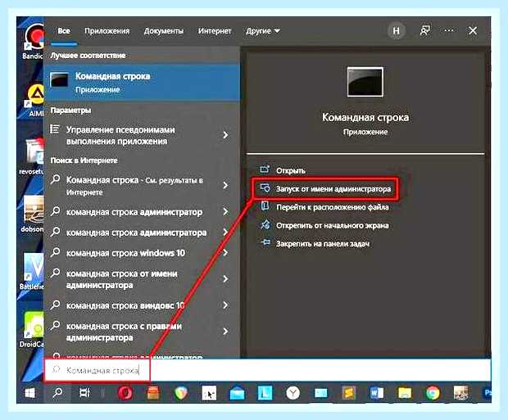
Task: Open the dobson desktop icon
Action: click(x=33, y=214)
